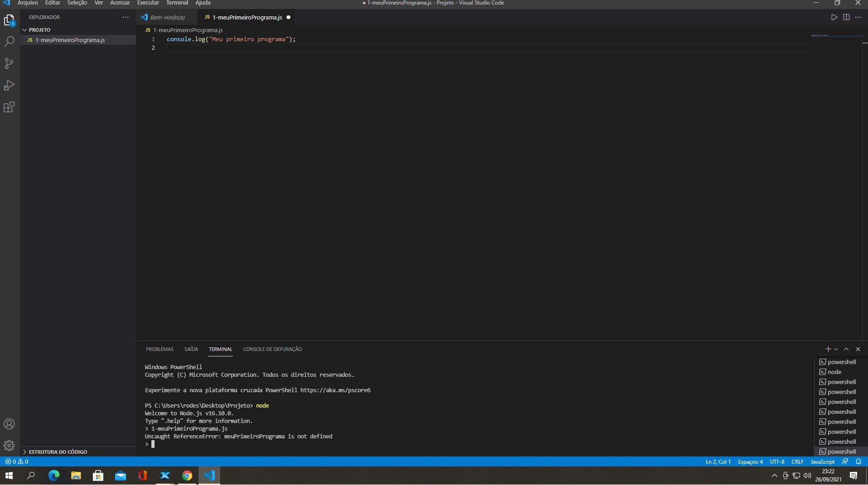
Task: Switch to the SAÍDA panel tab
Action: pos(191,349)
